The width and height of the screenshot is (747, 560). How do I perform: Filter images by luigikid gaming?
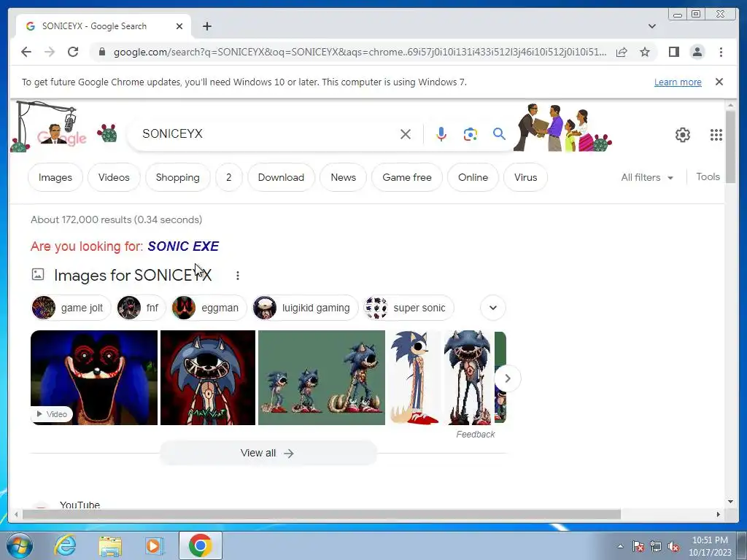[x=305, y=308]
